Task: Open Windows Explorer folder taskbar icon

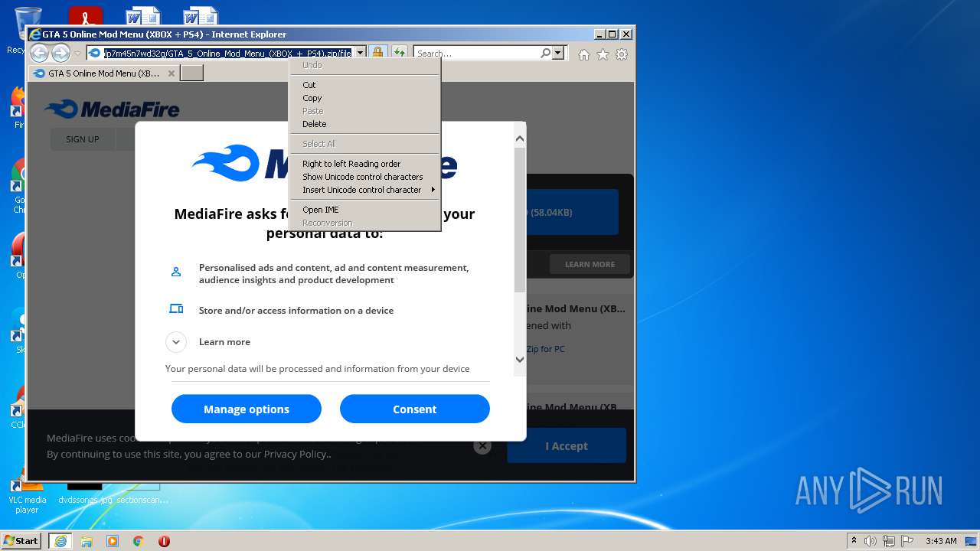Action: [x=87, y=541]
